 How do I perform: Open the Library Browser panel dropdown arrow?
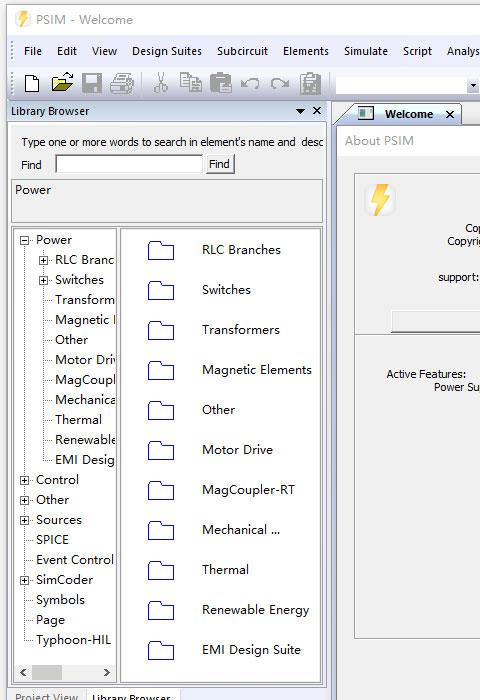301,111
